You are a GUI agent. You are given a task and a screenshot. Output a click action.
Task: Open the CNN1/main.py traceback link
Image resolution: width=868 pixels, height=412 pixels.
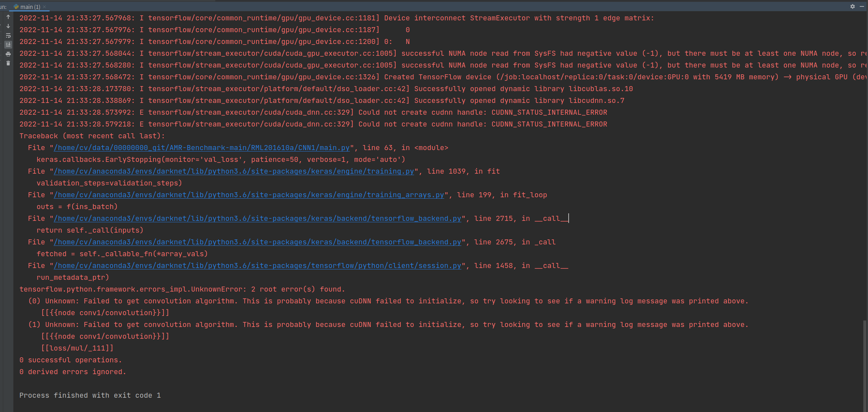point(202,148)
